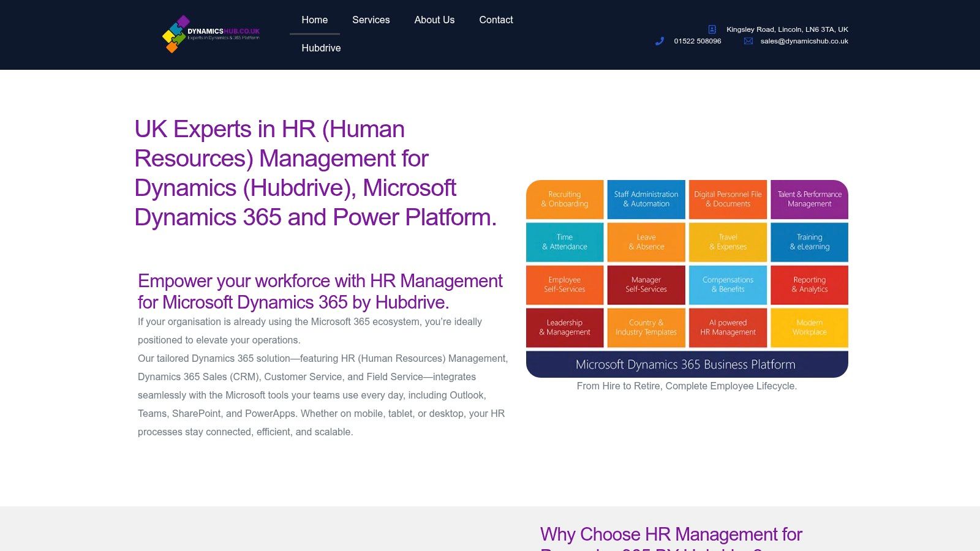Open the Hubdrive menu item
The height and width of the screenshot is (551, 980).
(x=321, y=48)
